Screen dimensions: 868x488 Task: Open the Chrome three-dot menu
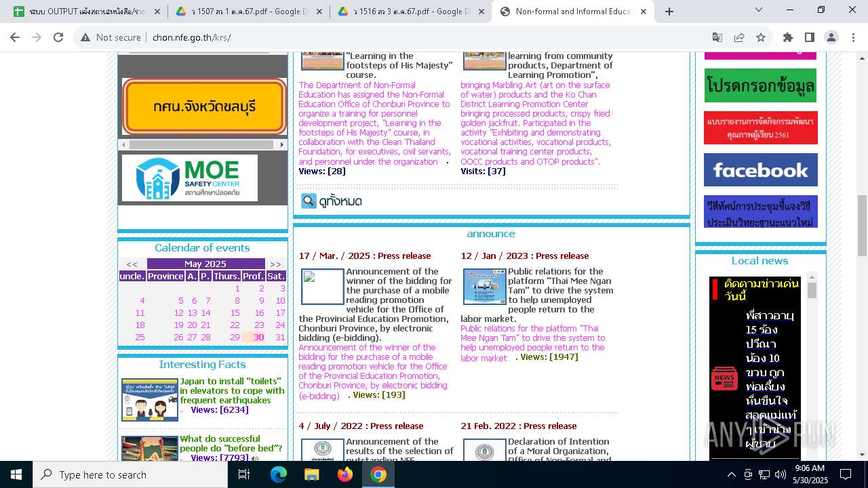pos(853,37)
